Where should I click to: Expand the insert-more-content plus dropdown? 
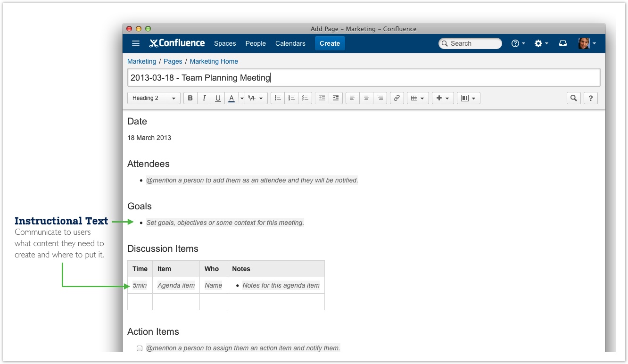(x=442, y=98)
